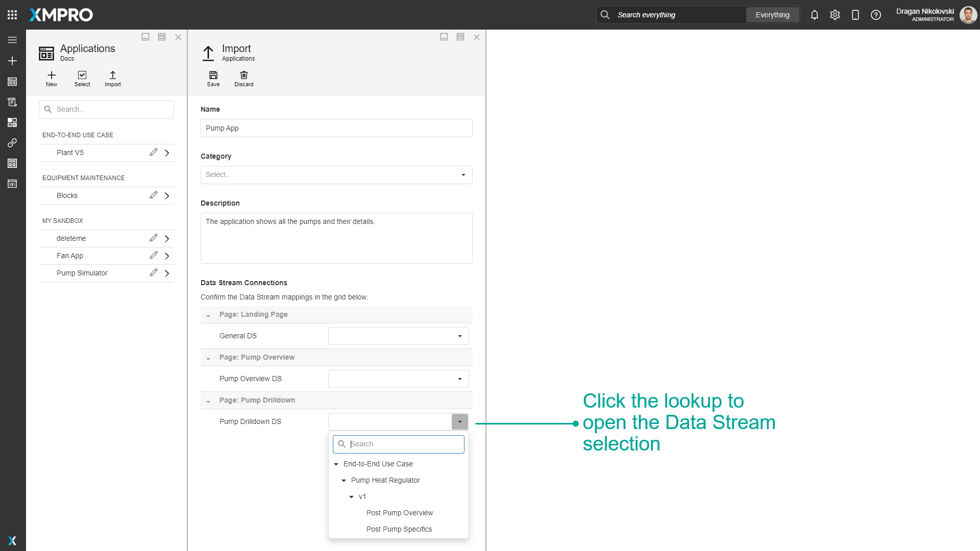The image size is (980, 551).
Task: Open XMPRO settings gear
Action: [x=835, y=15]
